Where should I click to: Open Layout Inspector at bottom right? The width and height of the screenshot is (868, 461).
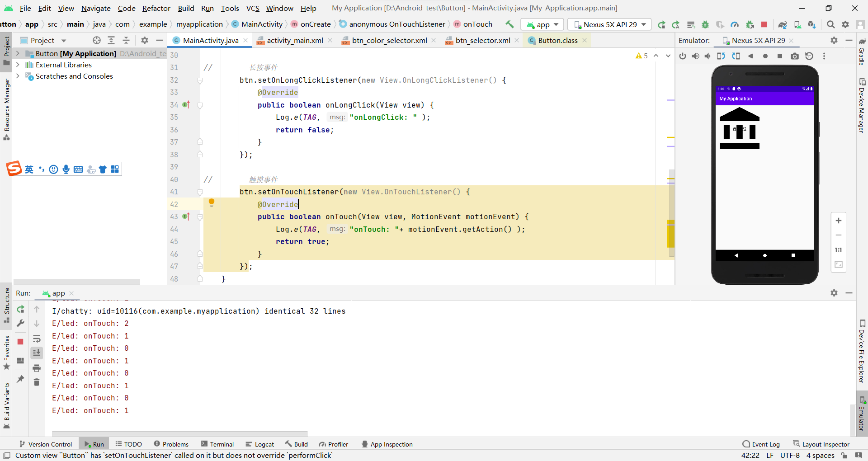826,444
